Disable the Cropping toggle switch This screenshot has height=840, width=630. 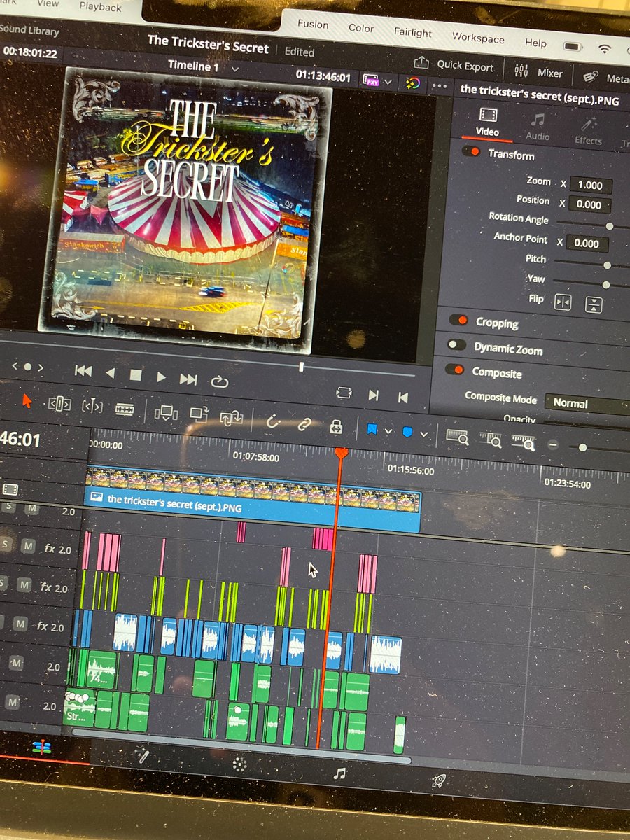coord(458,320)
